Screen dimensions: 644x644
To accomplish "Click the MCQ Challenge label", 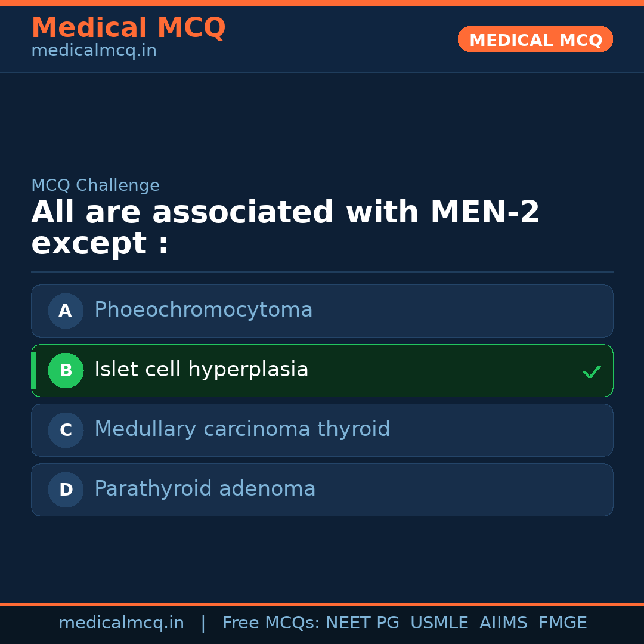I will 95,185.
